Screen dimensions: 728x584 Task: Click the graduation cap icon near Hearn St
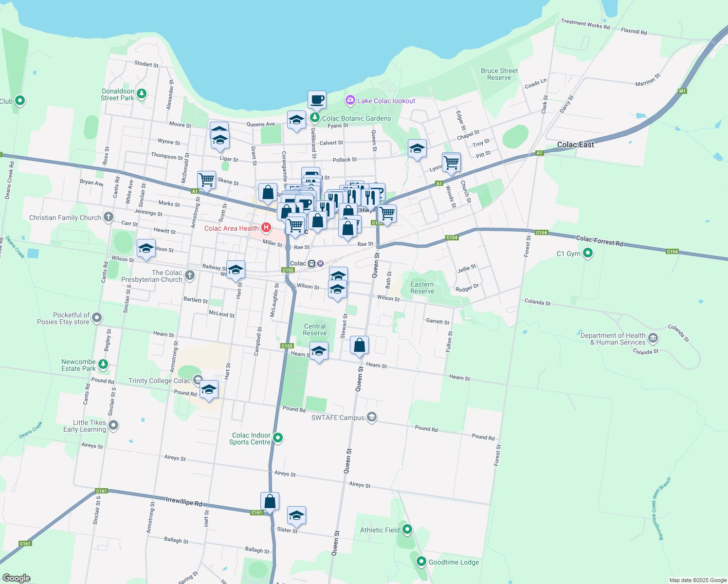click(319, 350)
